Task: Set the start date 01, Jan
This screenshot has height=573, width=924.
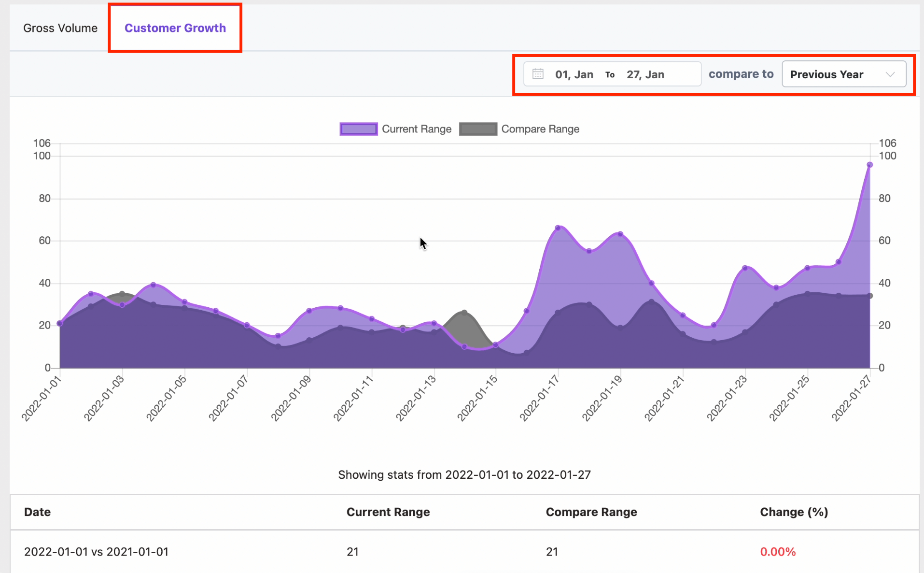Action: coord(574,74)
